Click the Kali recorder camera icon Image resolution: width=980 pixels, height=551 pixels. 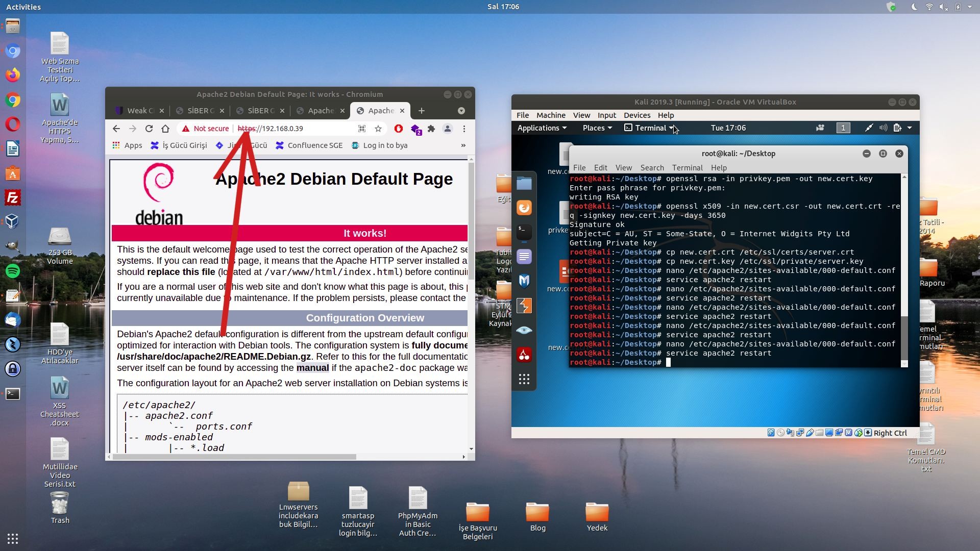click(820, 128)
